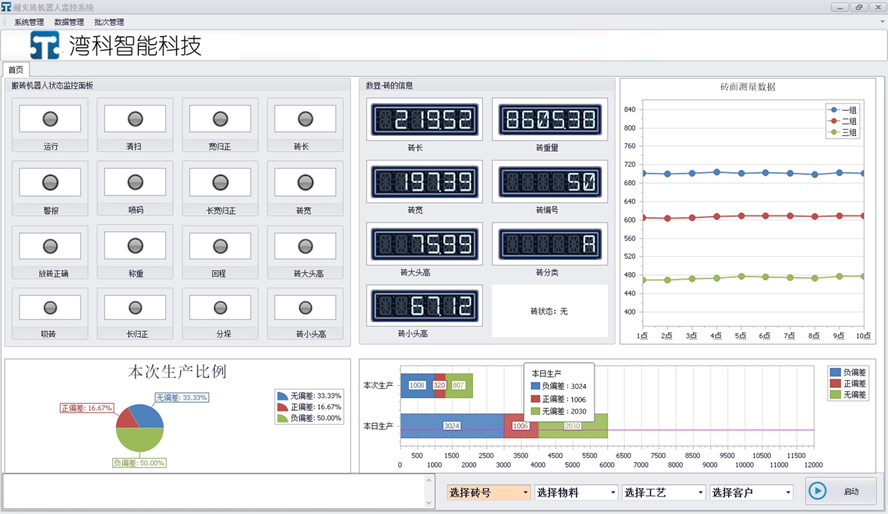Open the 选择砖号 dropdown
The image size is (888, 514).
[x=489, y=492]
